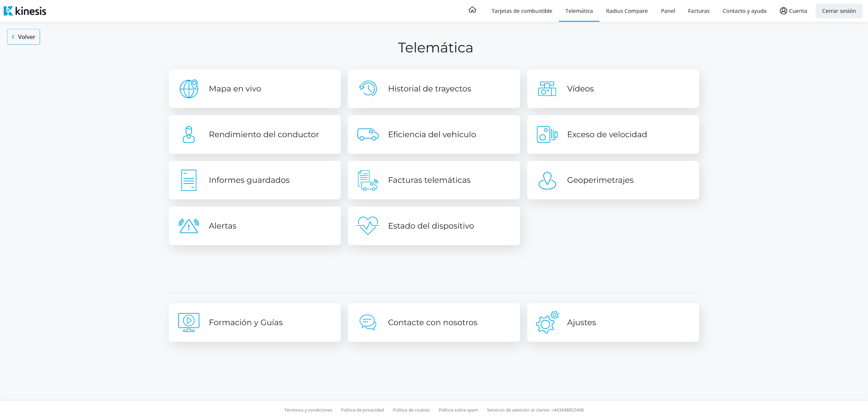Click the dashcam Vídeos icon
The width and height of the screenshot is (868, 419).
tap(547, 89)
